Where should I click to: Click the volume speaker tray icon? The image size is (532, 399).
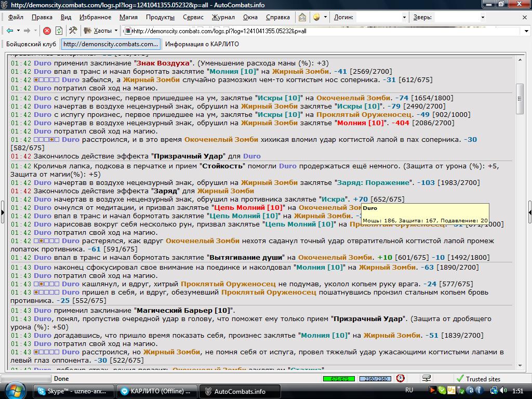503,391
